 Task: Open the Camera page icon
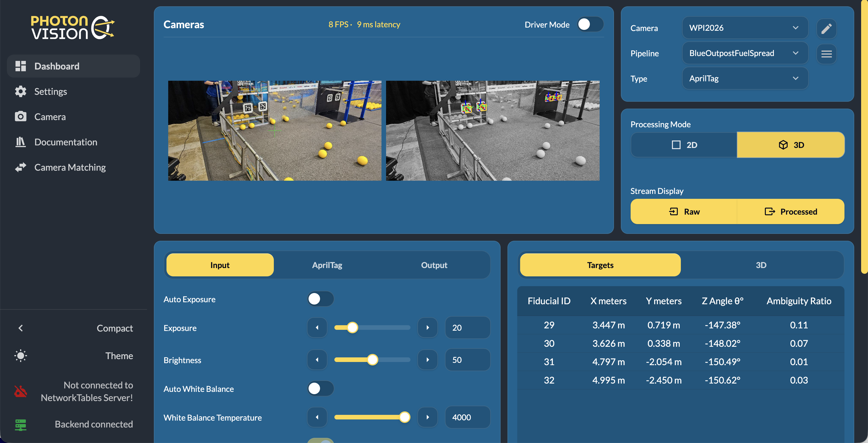[21, 117]
